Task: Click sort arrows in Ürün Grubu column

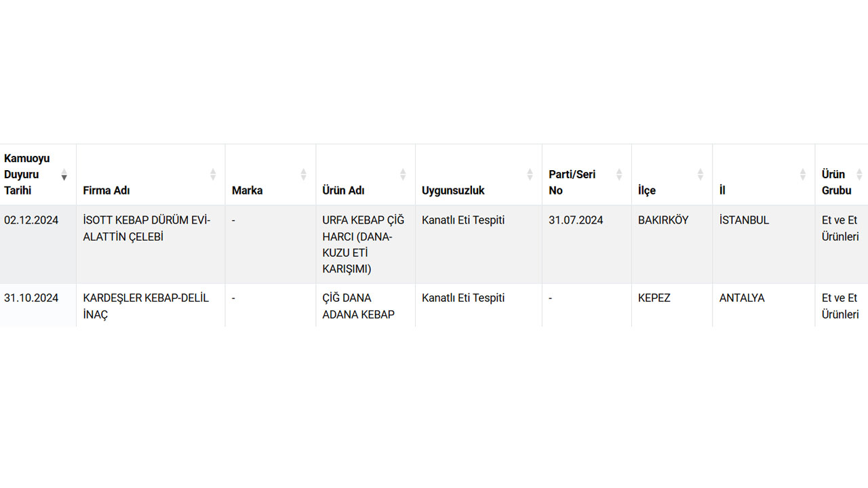Action: (859, 175)
